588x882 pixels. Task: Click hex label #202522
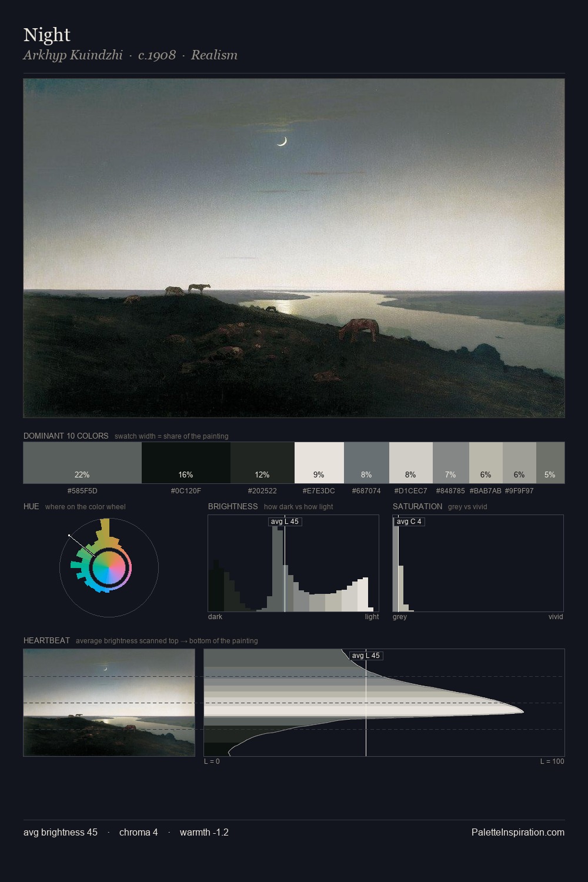pos(262,490)
